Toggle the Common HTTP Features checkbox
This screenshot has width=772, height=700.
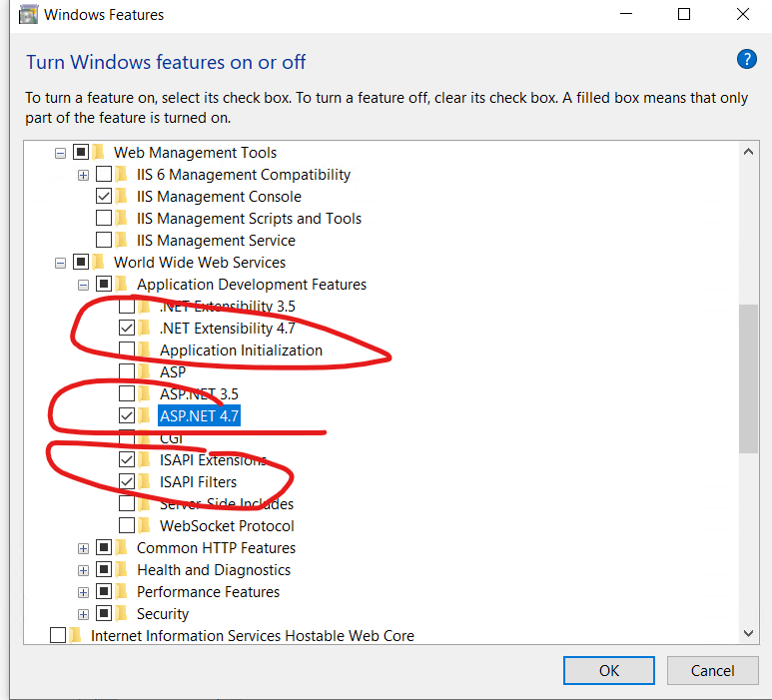[x=104, y=547]
